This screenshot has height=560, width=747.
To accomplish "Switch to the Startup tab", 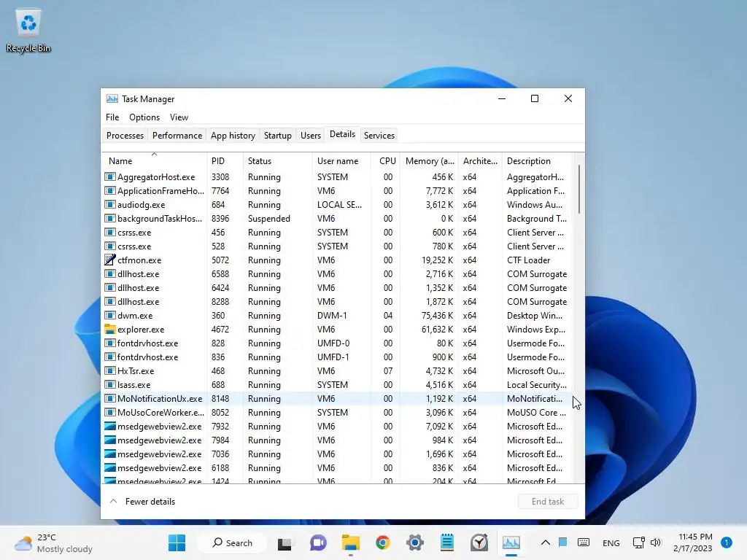I will click(x=278, y=135).
